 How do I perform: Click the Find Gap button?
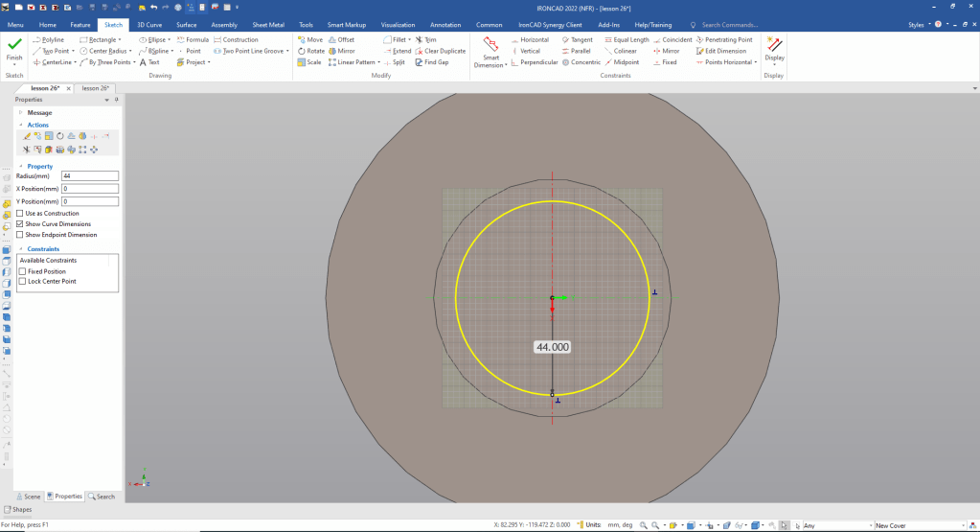pyautogui.click(x=436, y=62)
